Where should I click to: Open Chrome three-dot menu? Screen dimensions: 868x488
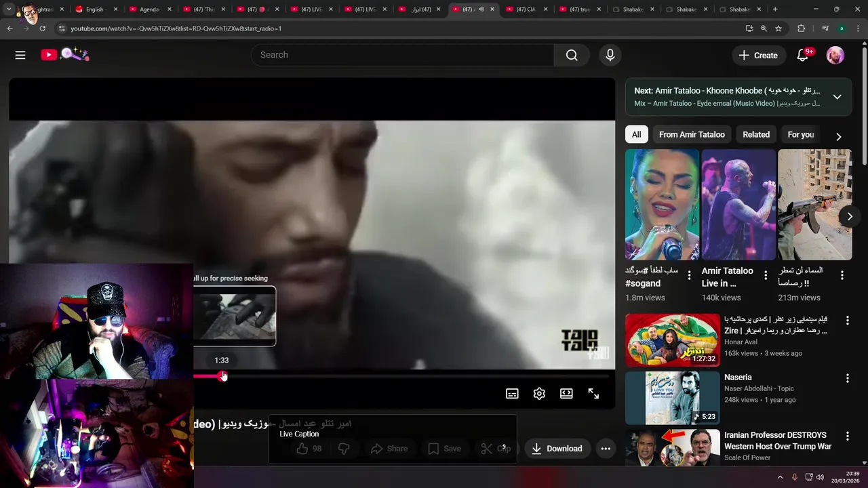pyautogui.click(x=859, y=28)
